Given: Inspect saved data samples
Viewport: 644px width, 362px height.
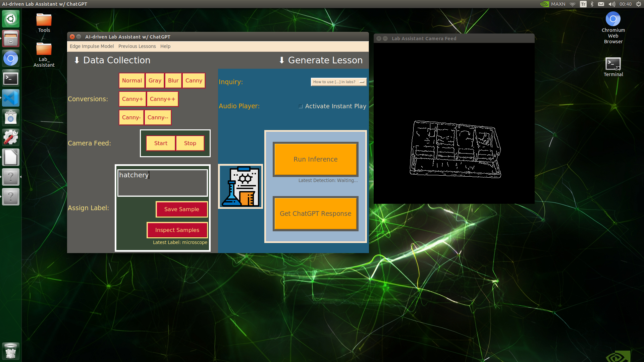Looking at the screenshot, I should 176,229.
